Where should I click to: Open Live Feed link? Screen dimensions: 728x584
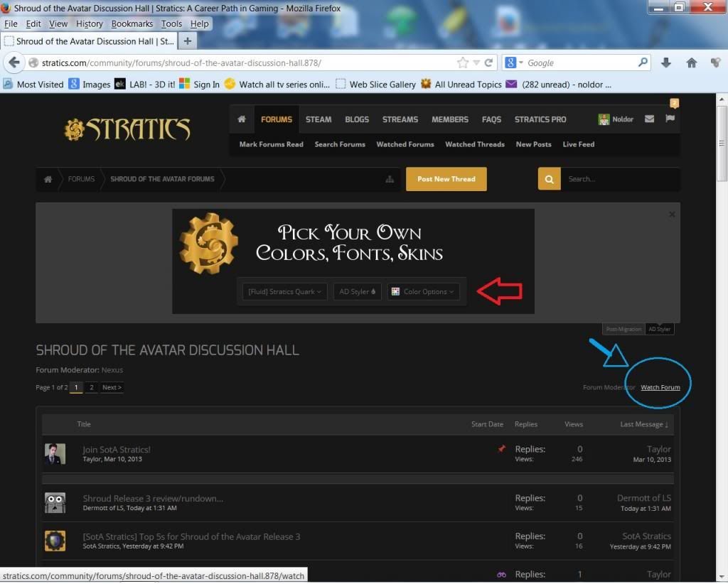coord(579,144)
